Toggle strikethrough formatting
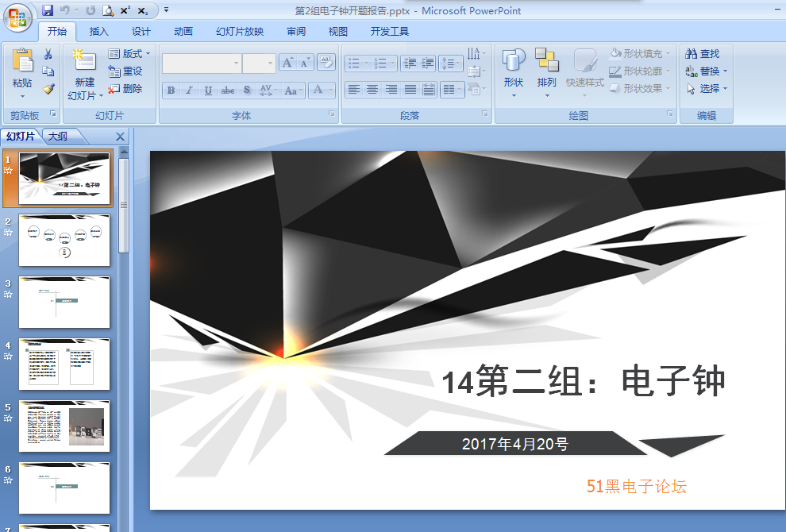The height and width of the screenshot is (532, 786). click(228, 91)
